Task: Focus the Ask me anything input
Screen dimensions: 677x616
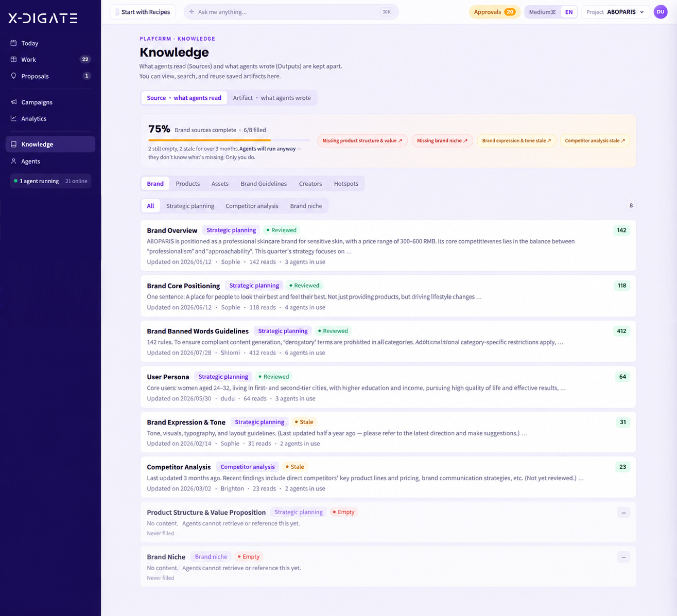Action: click(291, 12)
